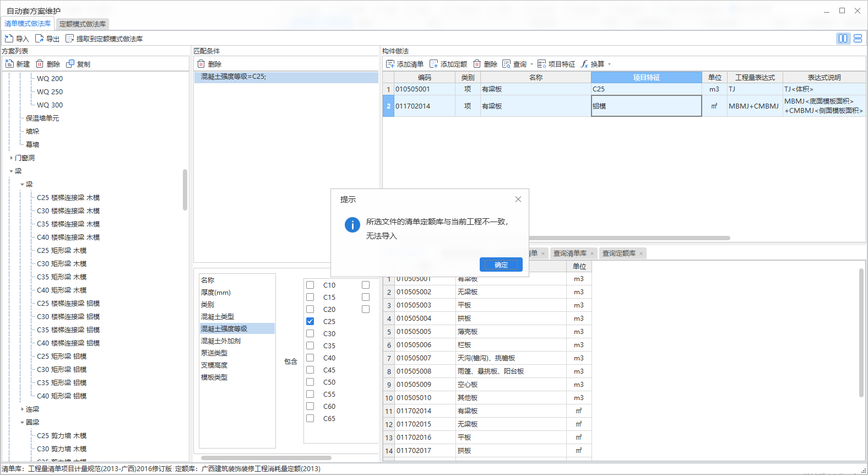Click the 项目特征 toolbar icon

(541, 64)
